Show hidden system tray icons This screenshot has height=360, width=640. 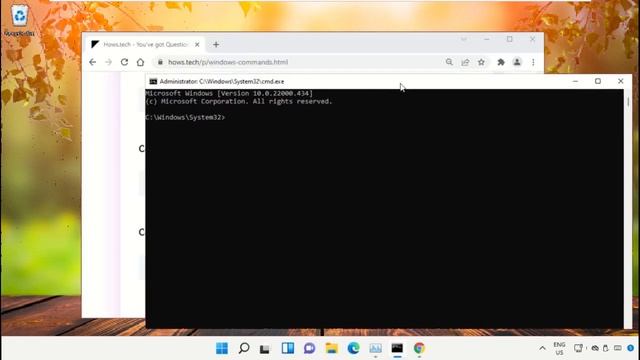542,348
